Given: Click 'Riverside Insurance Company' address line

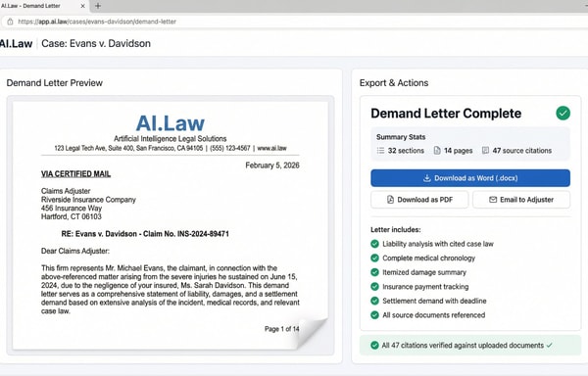Looking at the screenshot, I should (x=88, y=200).
